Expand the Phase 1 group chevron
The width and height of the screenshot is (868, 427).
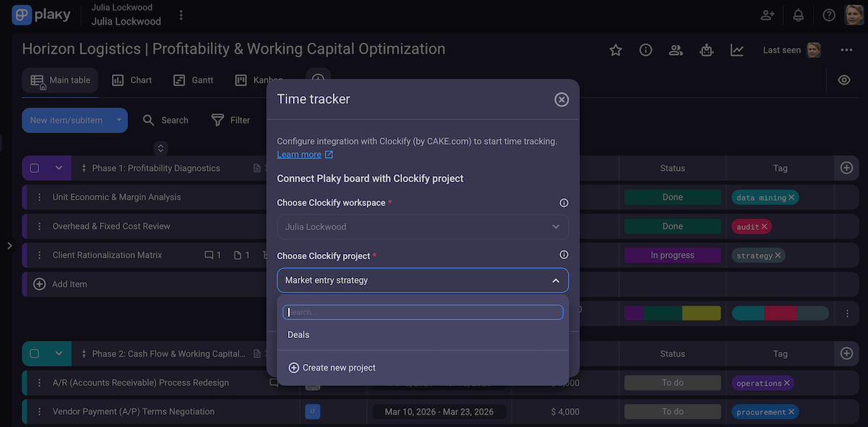click(x=59, y=169)
